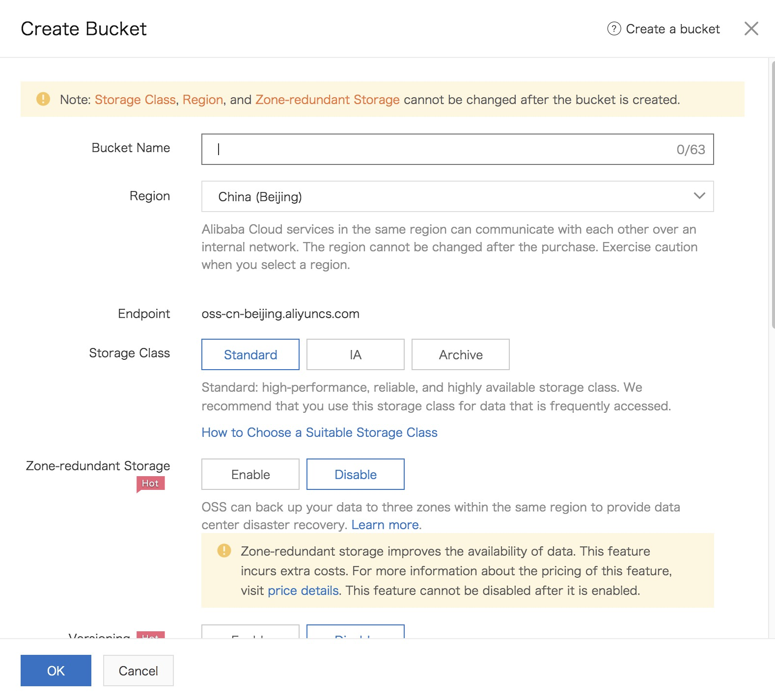Image resolution: width=775 pixels, height=700 pixels.
Task: Set Zone-redundant Storage to Disable
Action: (x=355, y=474)
